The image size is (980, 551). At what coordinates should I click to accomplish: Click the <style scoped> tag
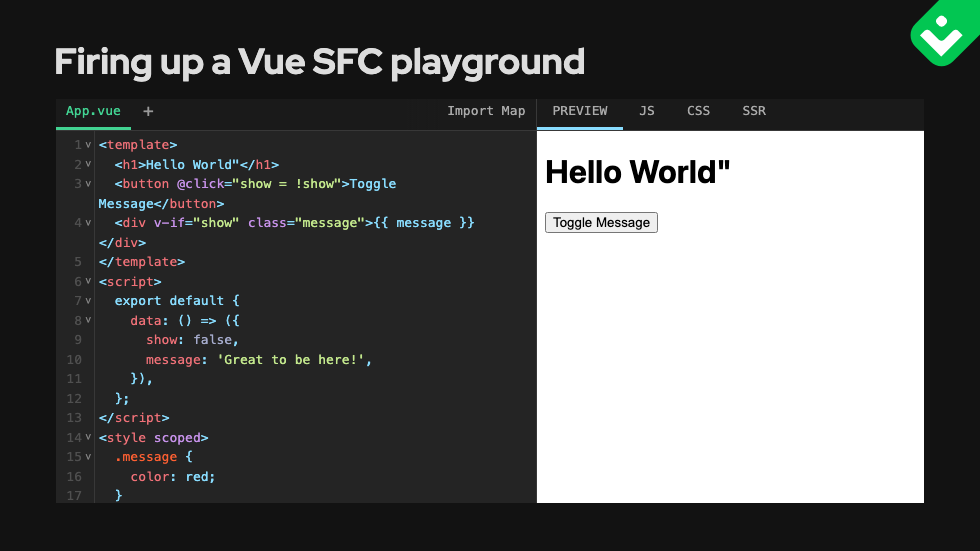click(x=154, y=438)
